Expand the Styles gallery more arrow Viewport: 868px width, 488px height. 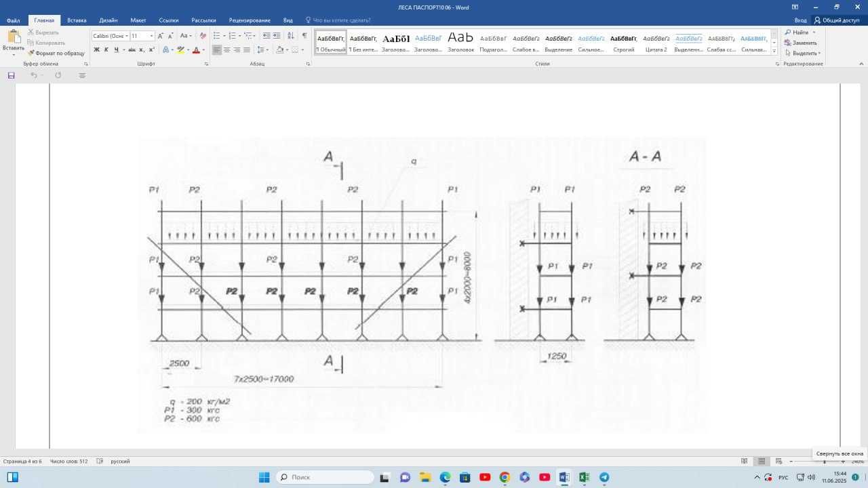pos(774,50)
